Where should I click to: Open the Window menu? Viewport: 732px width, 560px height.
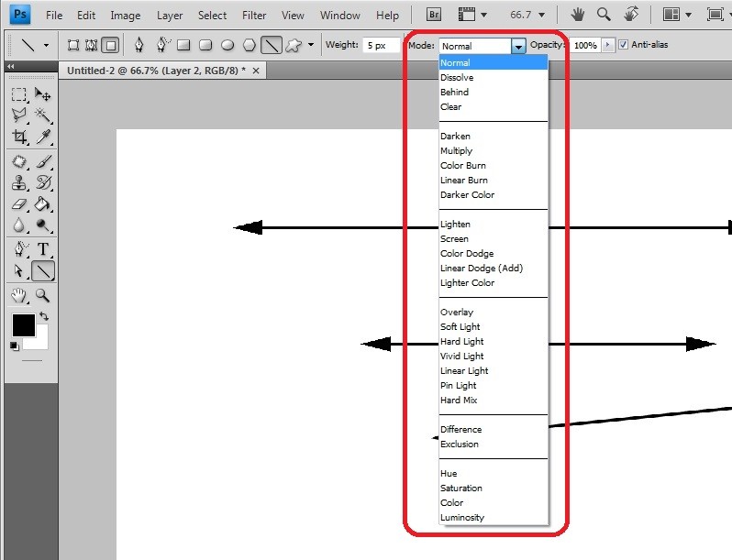click(339, 16)
